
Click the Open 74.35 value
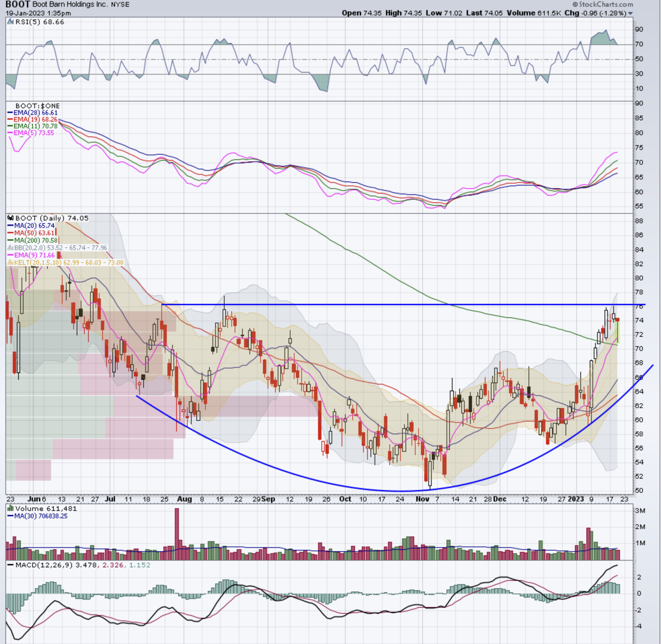click(362, 13)
